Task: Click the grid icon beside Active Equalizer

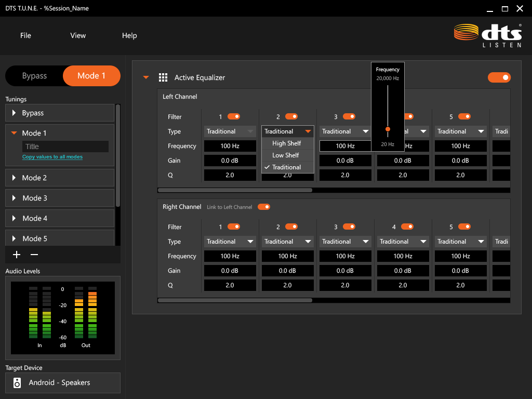Action: click(163, 78)
